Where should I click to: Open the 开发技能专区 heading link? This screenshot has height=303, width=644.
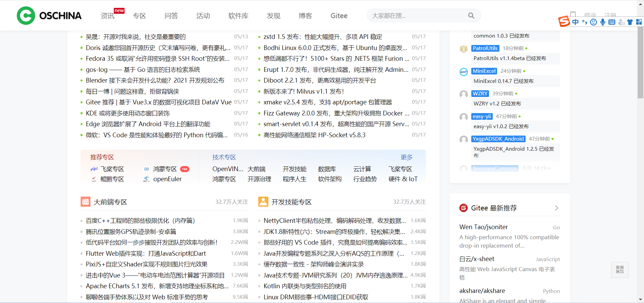pos(291,202)
